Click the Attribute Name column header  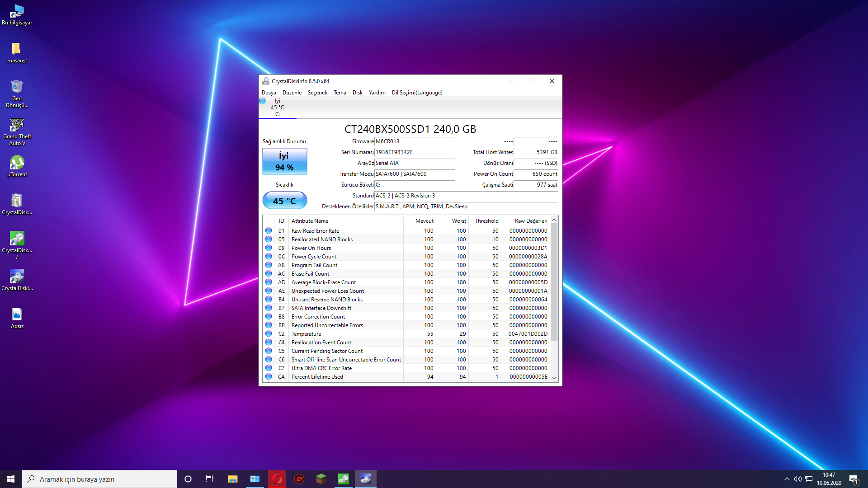(346, 221)
